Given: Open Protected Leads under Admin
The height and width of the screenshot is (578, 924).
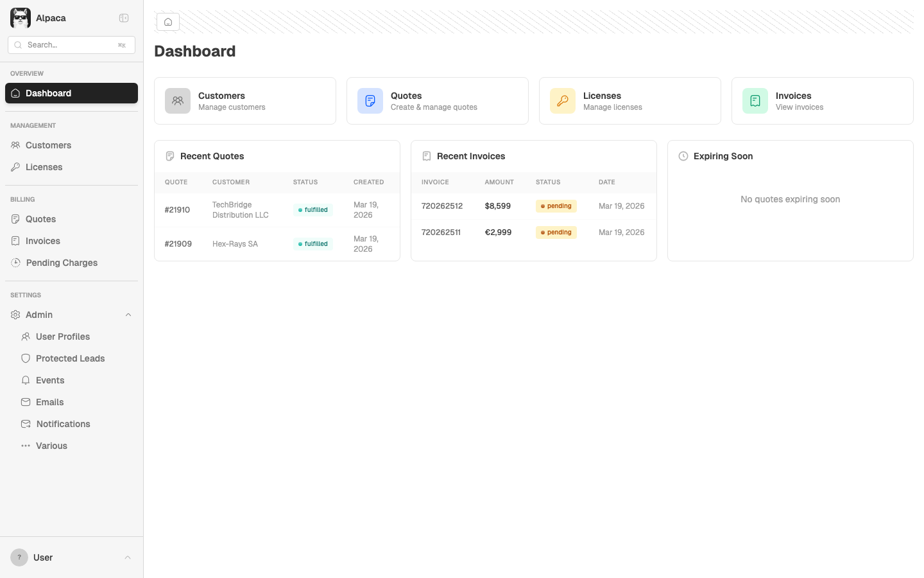Looking at the screenshot, I should 70,358.
